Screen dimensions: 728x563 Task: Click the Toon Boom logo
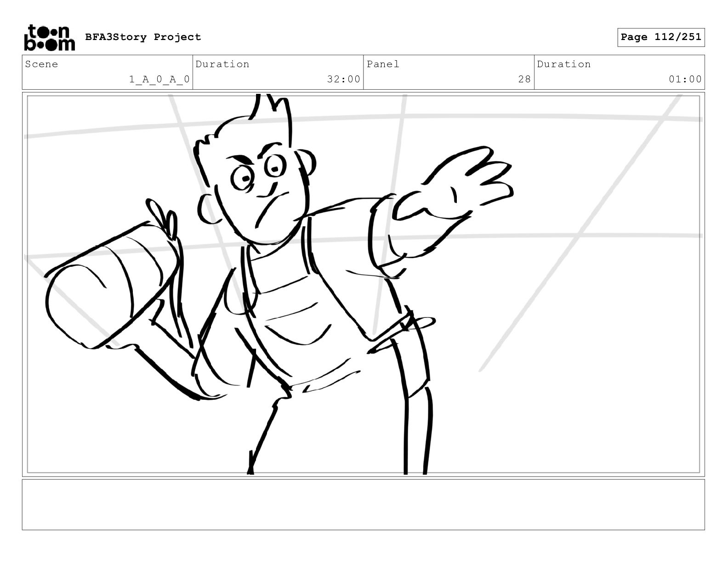click(49, 37)
